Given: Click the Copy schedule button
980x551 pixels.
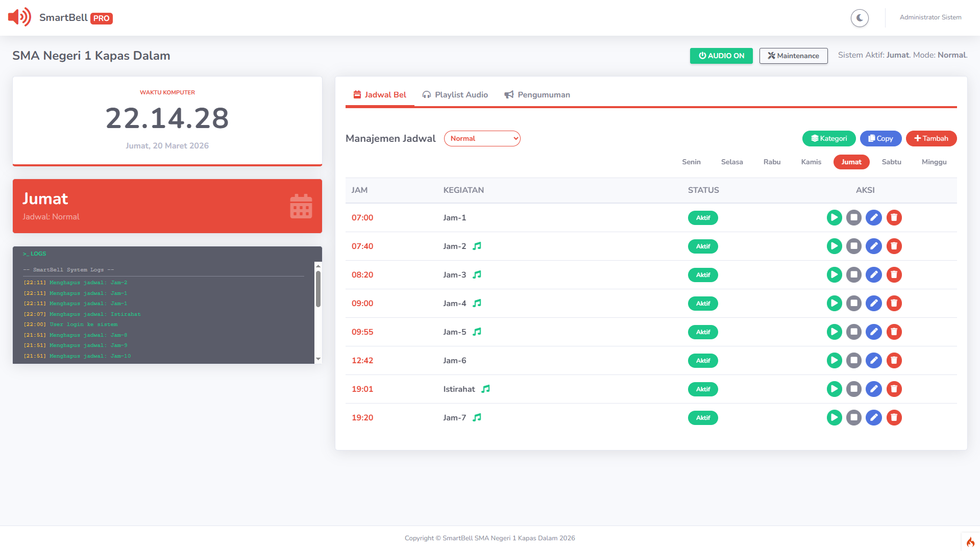Looking at the screenshot, I should [880, 138].
